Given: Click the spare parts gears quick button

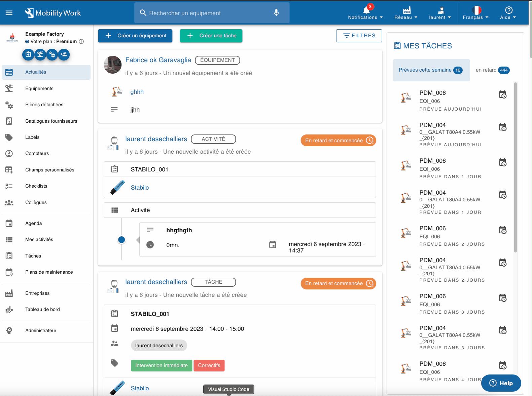Looking at the screenshot, I should point(52,54).
